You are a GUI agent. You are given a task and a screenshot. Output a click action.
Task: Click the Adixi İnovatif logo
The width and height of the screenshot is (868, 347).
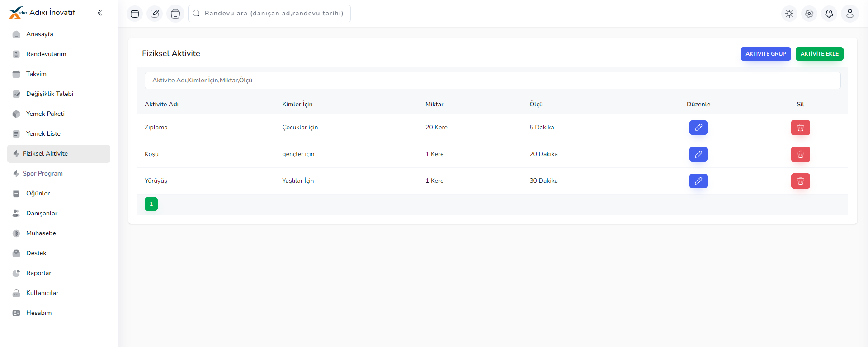tap(42, 13)
